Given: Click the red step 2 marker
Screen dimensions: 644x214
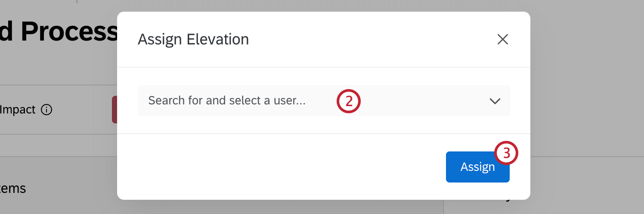Looking at the screenshot, I should pos(348,101).
